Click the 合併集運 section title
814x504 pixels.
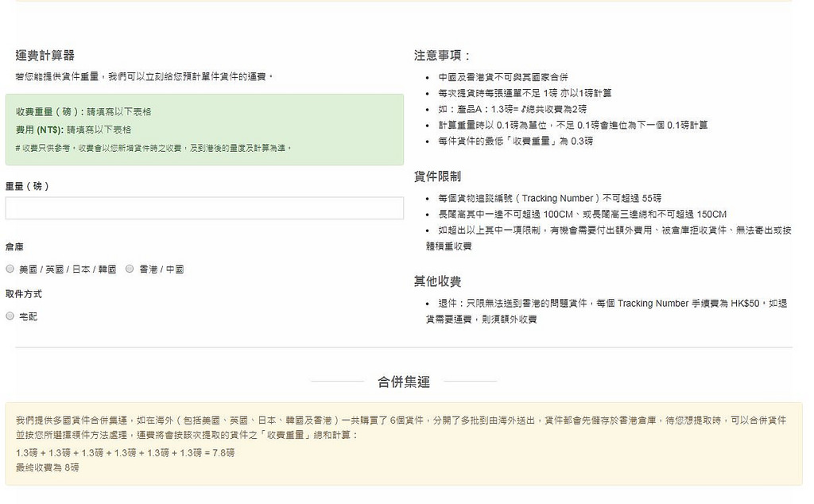(x=404, y=382)
